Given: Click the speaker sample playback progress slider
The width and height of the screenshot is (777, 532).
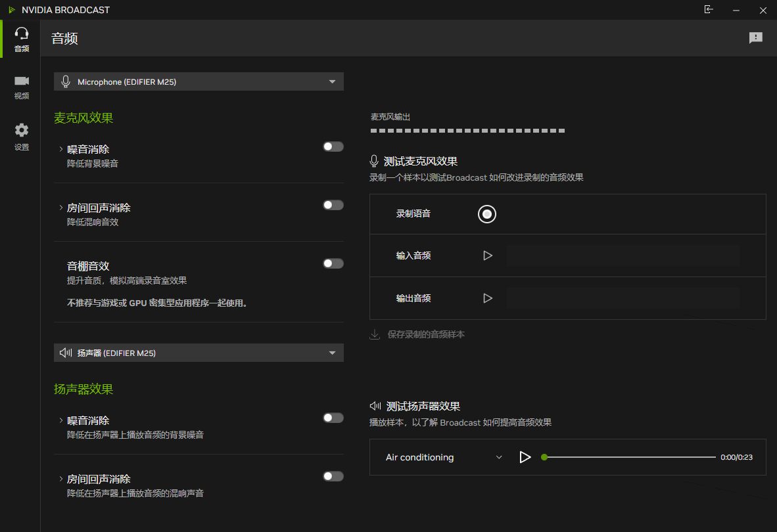Looking at the screenshot, I should 629,456.
